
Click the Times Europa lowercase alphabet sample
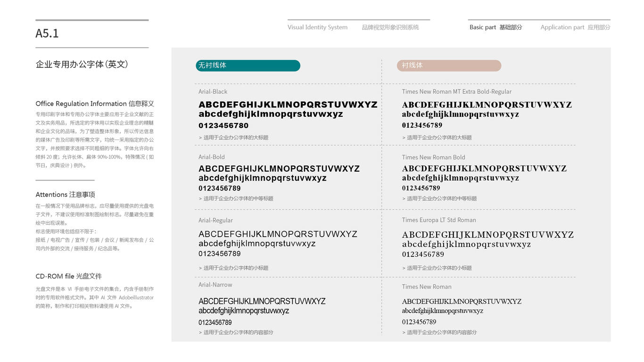[466, 244]
